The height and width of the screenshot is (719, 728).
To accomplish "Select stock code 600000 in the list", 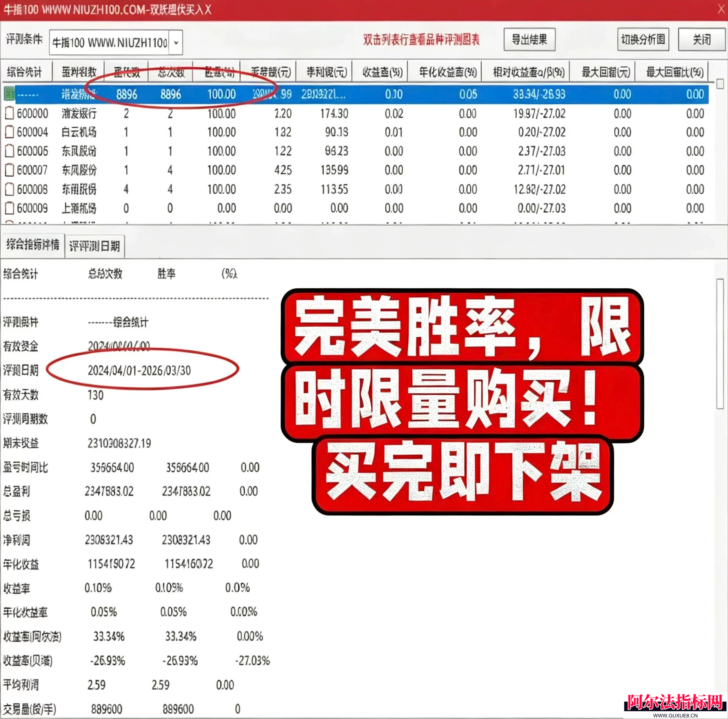I will pyautogui.click(x=33, y=113).
